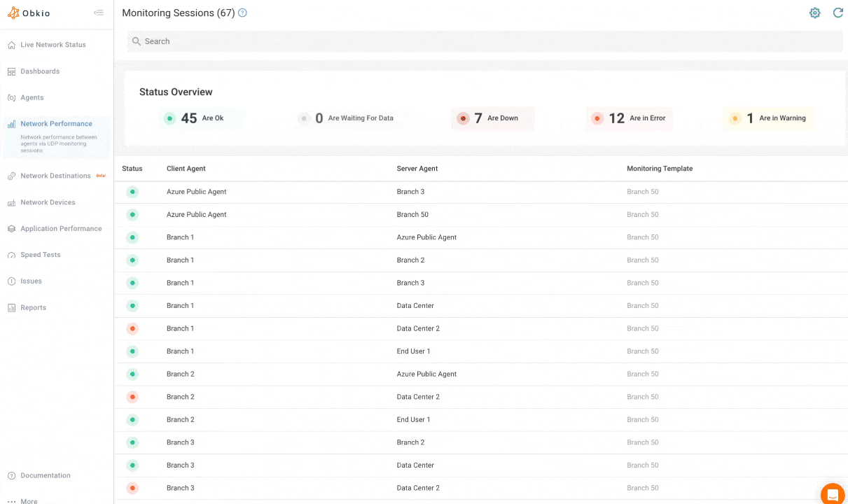Collapse the sidebar using the chevron icon
848x504 pixels.
[99, 12]
